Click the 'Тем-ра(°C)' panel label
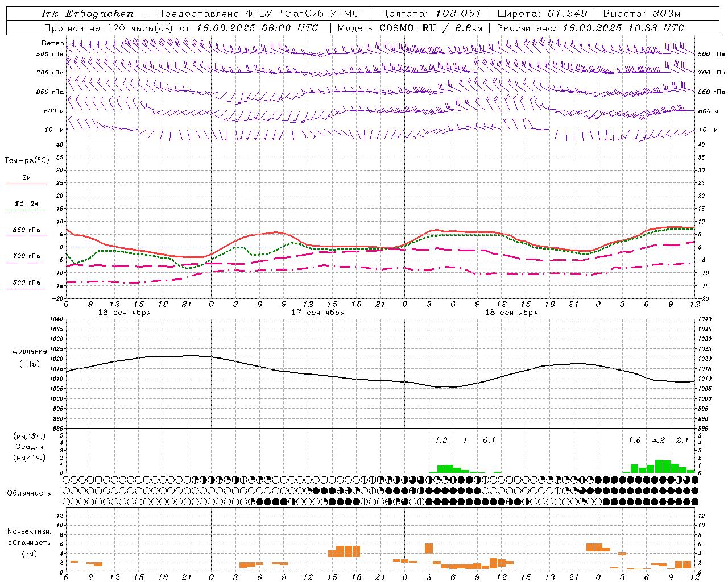The image size is (728, 582). pos(27,161)
